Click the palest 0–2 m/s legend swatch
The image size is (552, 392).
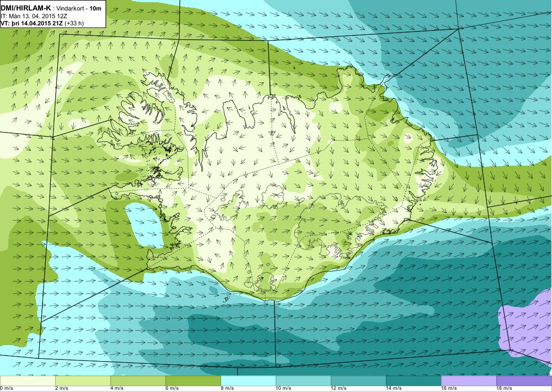[28, 380]
